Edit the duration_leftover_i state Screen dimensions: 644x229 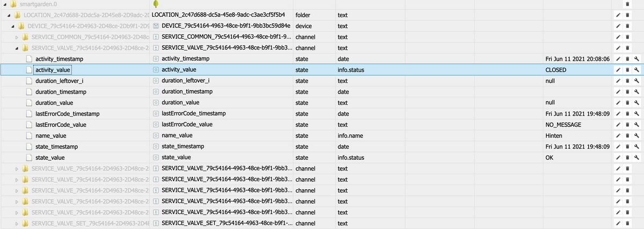[x=618, y=81]
